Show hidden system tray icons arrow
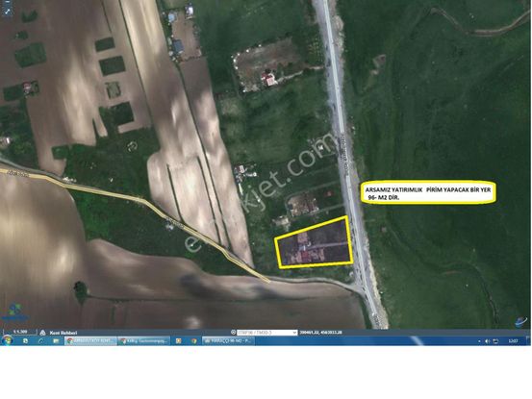Screen dimensions: 532x399 pos(479,341)
